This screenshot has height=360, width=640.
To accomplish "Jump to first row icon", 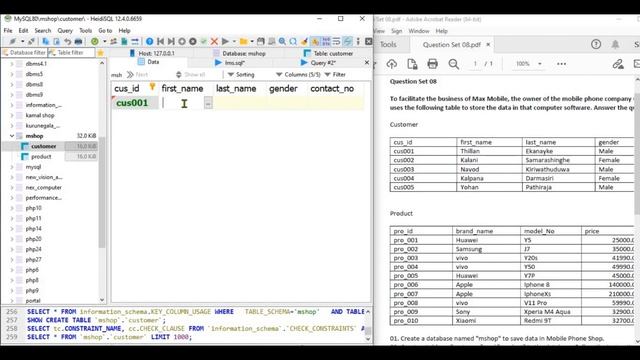I will (x=160, y=41).
